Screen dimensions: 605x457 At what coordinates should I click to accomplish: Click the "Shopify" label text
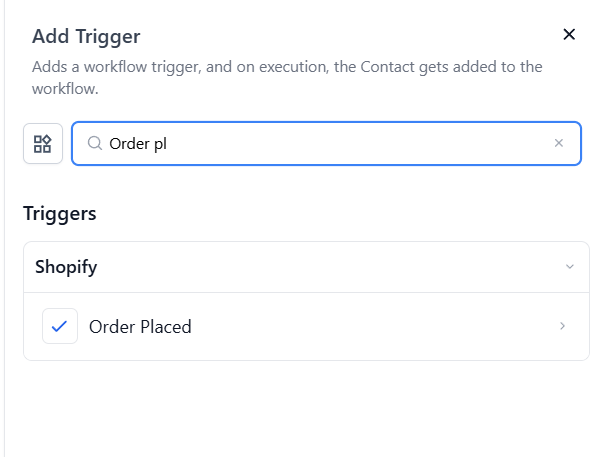[66, 267]
